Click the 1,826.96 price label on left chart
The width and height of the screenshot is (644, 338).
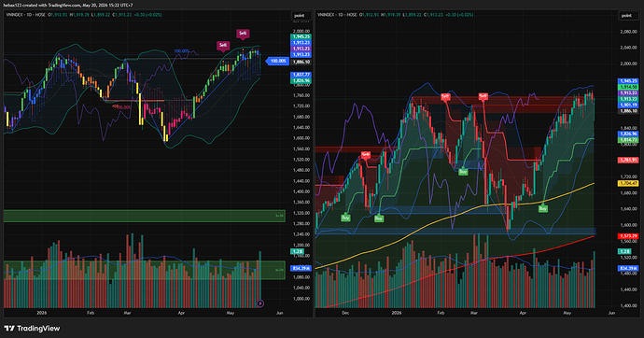pyautogui.click(x=301, y=81)
